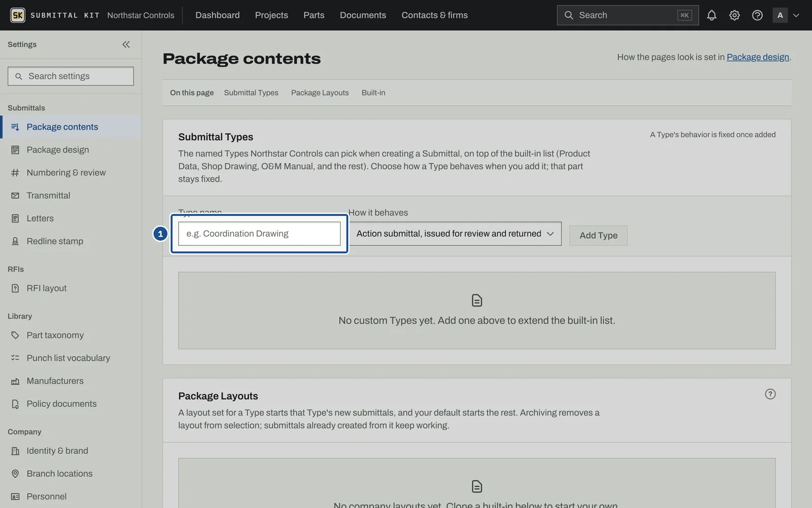The width and height of the screenshot is (812, 508).
Task: Collapse the Settings sidebar with double chevron
Action: tap(126, 45)
